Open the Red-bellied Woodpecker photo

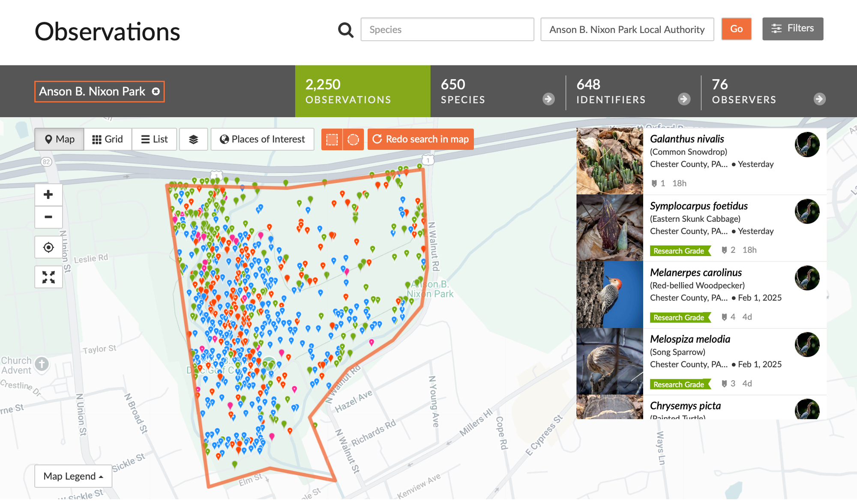(x=610, y=295)
